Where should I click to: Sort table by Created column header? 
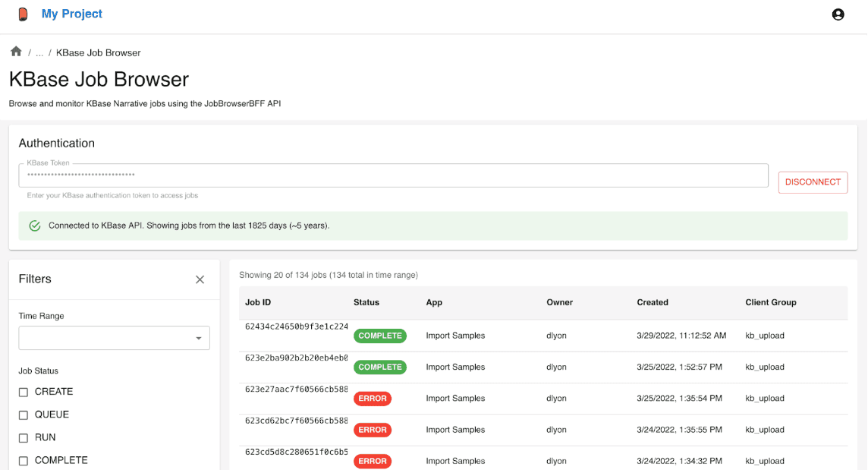coord(653,302)
